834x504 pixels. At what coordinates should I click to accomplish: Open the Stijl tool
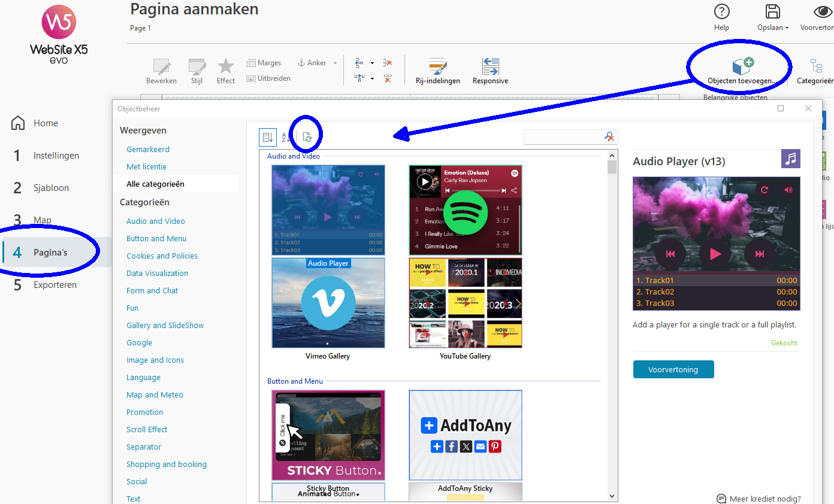(197, 71)
